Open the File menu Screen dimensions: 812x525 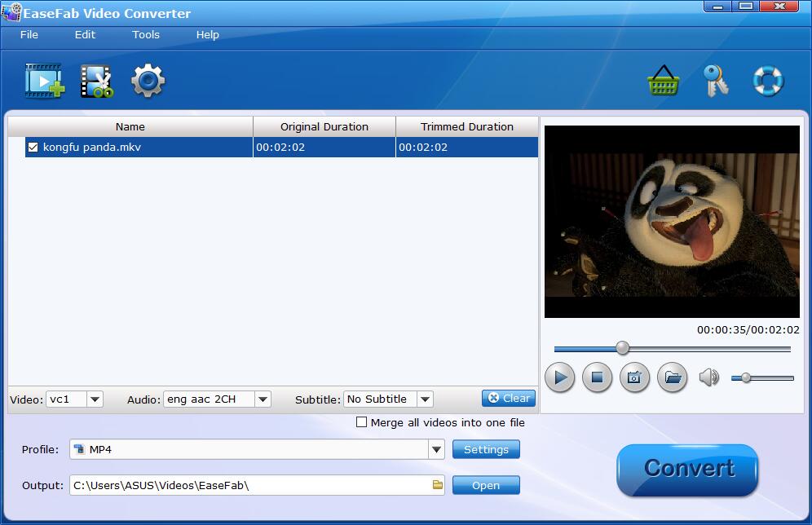[x=29, y=35]
